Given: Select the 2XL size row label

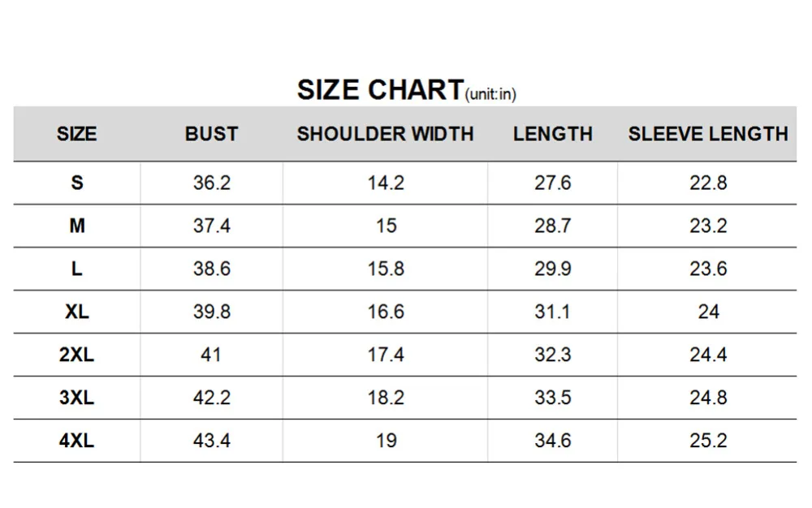Looking at the screenshot, I should (x=76, y=355).
